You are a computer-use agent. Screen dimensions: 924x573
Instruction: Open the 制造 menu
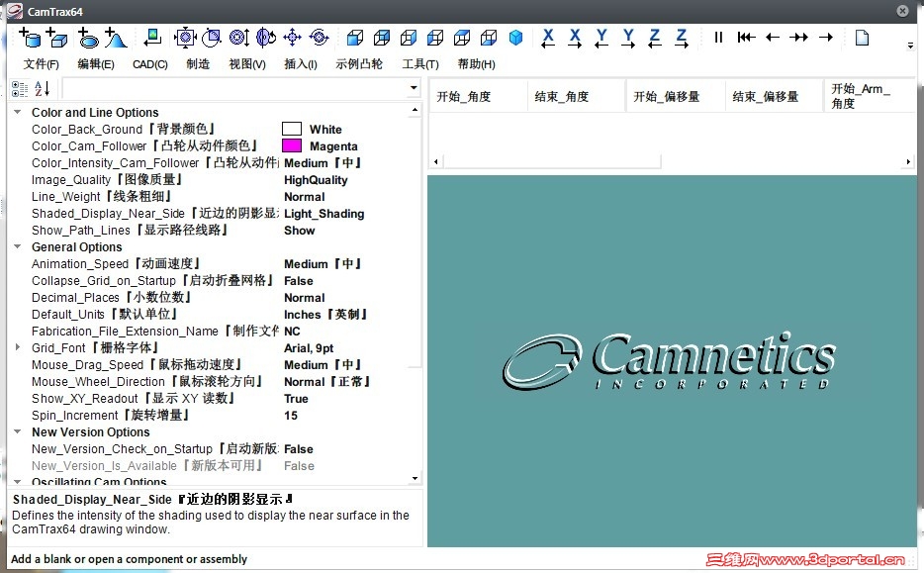pos(198,64)
